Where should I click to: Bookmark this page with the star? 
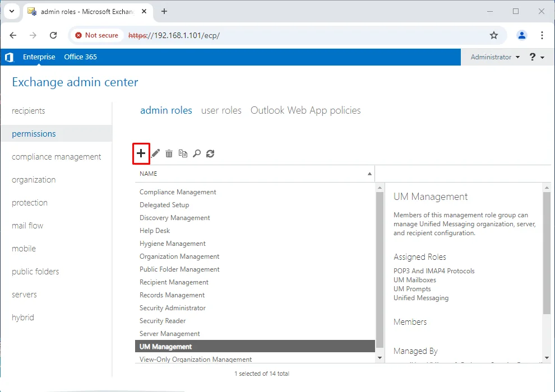point(494,35)
